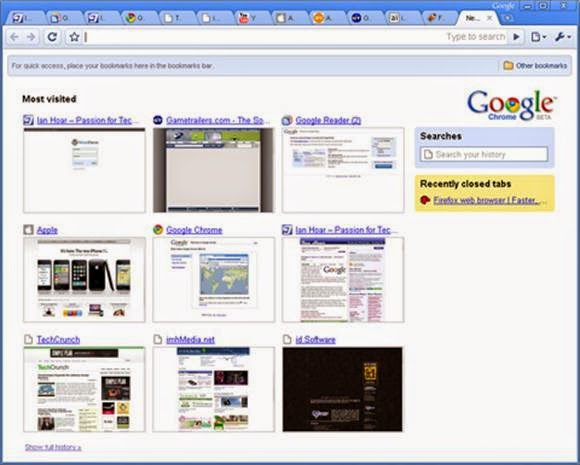Click Ian Hoar blog thumbnail with Google logo

coord(343,280)
